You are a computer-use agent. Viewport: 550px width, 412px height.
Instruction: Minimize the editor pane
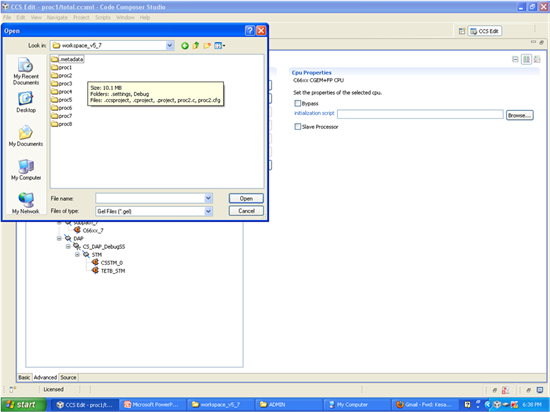pos(533,42)
